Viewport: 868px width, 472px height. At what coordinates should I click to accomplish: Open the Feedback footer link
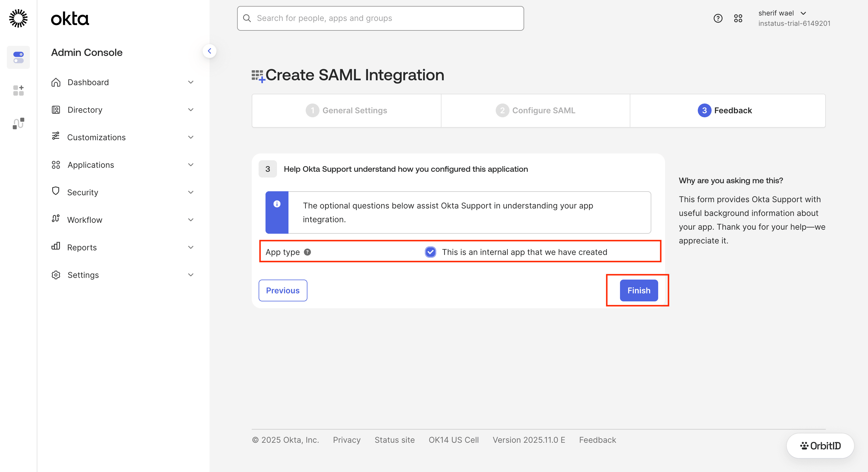coord(597,440)
